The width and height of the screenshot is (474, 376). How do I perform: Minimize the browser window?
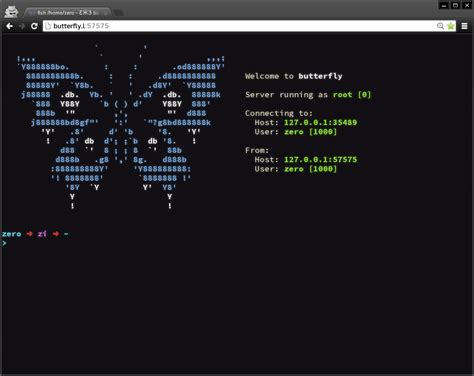pos(443,5)
